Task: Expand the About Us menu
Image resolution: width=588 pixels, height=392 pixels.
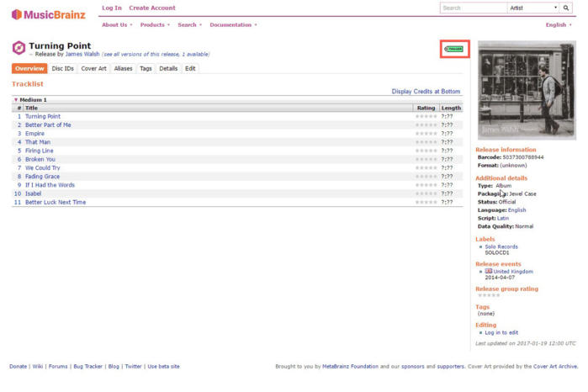Action: [117, 24]
